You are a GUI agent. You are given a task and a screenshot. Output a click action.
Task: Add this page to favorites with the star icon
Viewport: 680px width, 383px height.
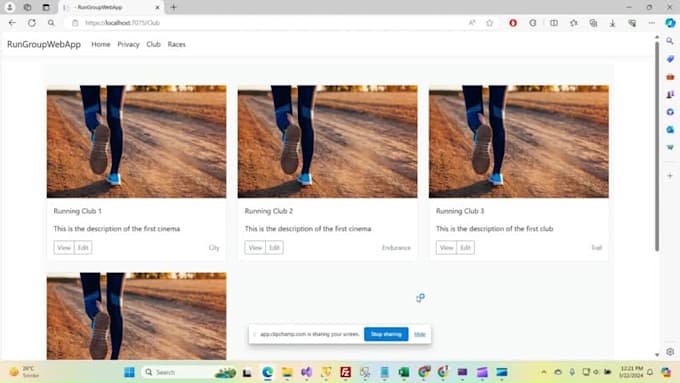(490, 23)
